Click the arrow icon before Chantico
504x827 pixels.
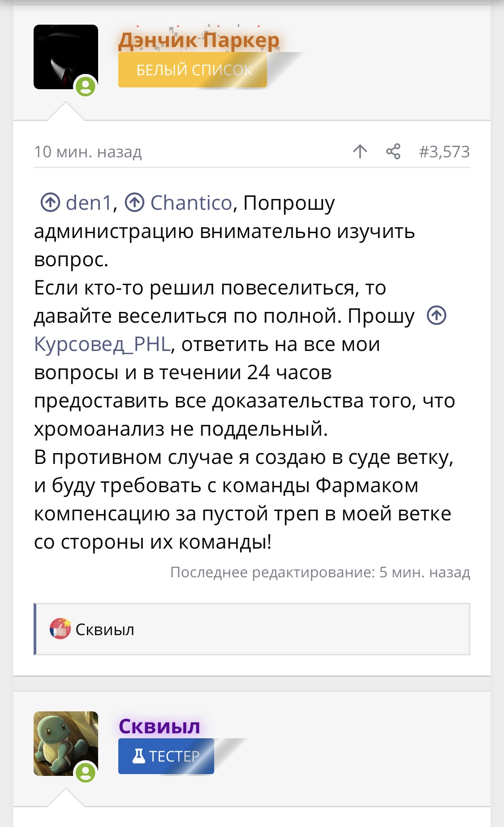click(134, 203)
